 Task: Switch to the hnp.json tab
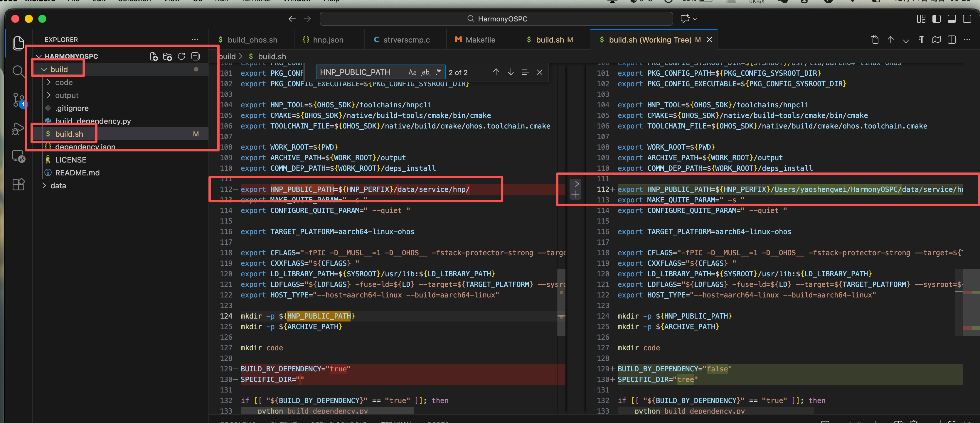328,40
